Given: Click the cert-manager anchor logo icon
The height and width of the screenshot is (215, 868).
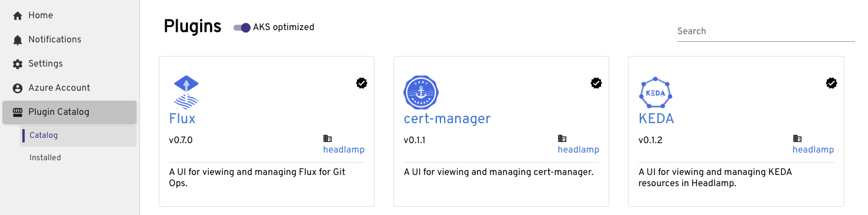Looking at the screenshot, I should click(421, 92).
